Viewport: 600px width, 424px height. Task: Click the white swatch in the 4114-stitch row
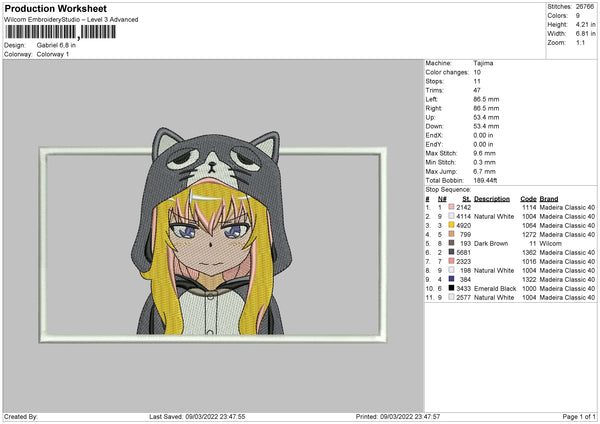pyautogui.click(x=451, y=216)
